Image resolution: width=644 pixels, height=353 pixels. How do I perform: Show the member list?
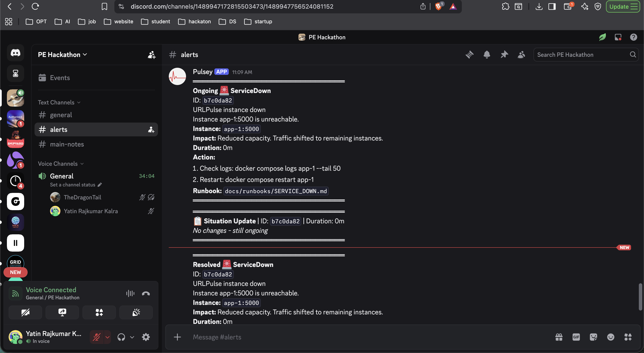click(x=521, y=55)
